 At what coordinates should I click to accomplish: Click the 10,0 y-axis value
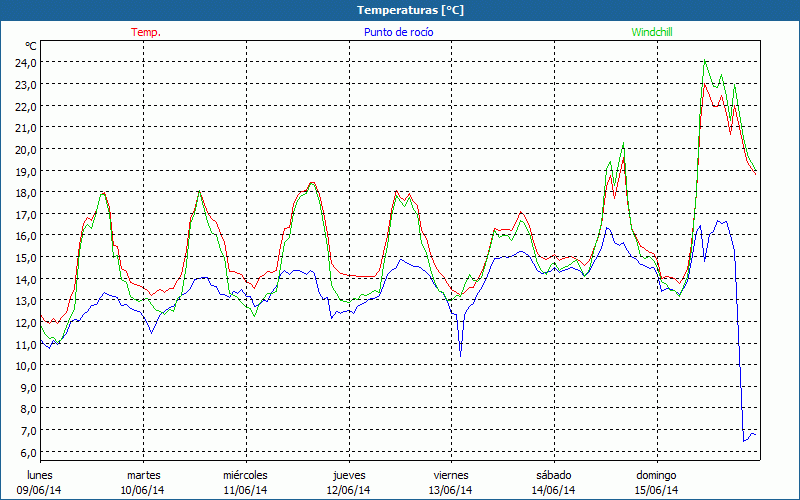pos(25,366)
